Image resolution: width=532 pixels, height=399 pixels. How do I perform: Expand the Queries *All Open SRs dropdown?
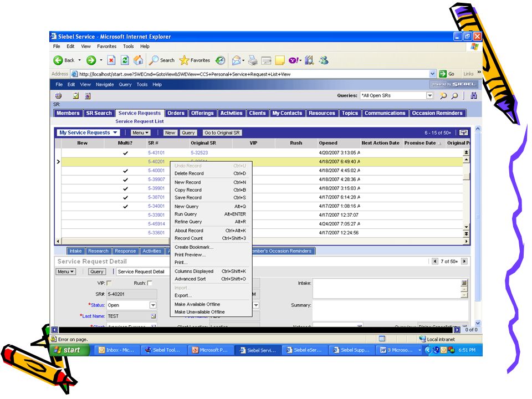(x=429, y=95)
